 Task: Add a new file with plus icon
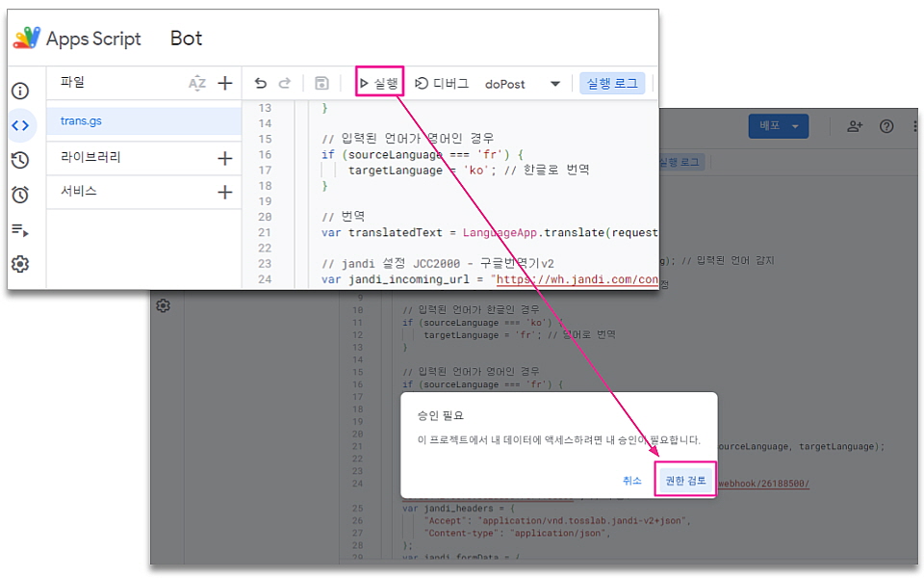225,84
